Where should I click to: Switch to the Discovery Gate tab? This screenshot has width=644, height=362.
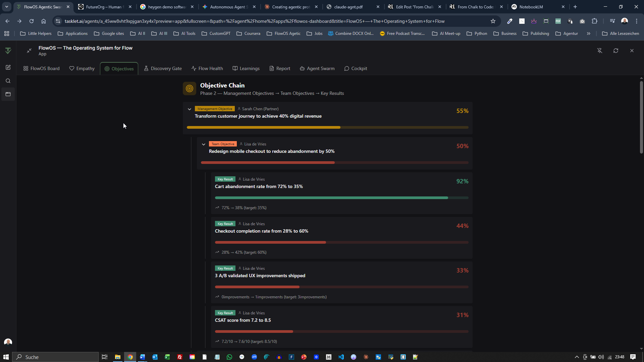click(x=163, y=68)
